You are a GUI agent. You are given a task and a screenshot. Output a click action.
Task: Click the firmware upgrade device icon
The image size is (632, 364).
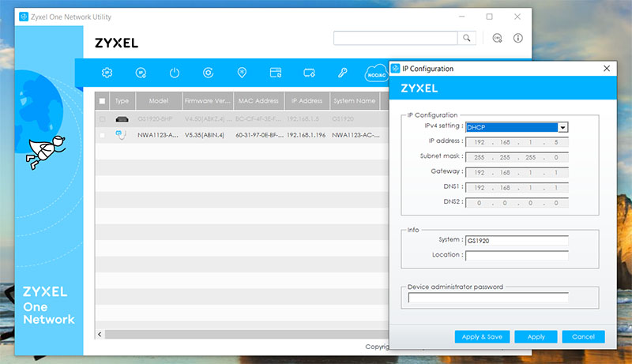click(x=309, y=73)
